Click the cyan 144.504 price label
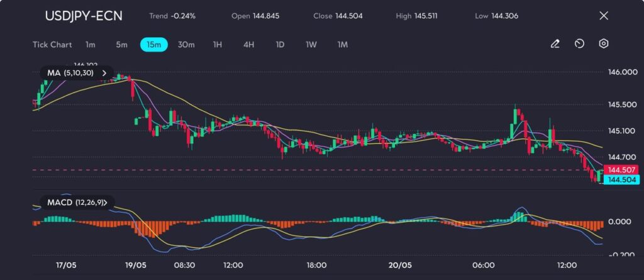This screenshot has width=644, height=280. [621, 180]
